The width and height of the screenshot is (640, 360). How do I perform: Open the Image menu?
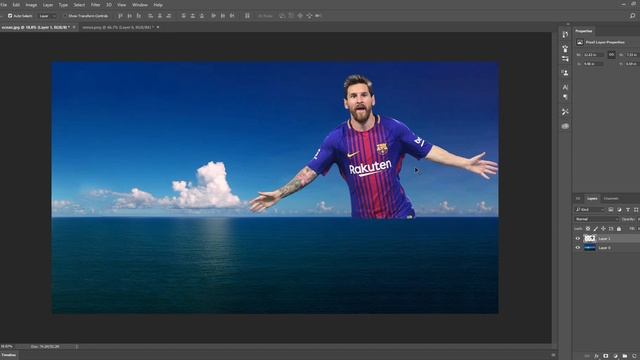pos(31,5)
